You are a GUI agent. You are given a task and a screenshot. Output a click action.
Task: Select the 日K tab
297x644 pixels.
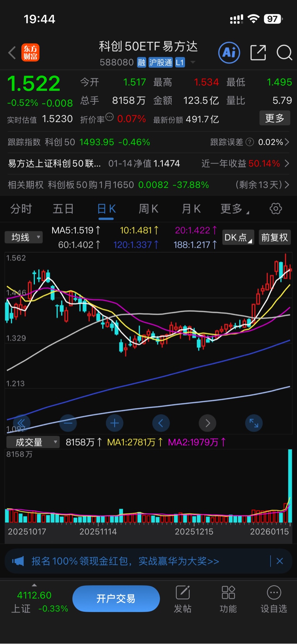pos(106,209)
